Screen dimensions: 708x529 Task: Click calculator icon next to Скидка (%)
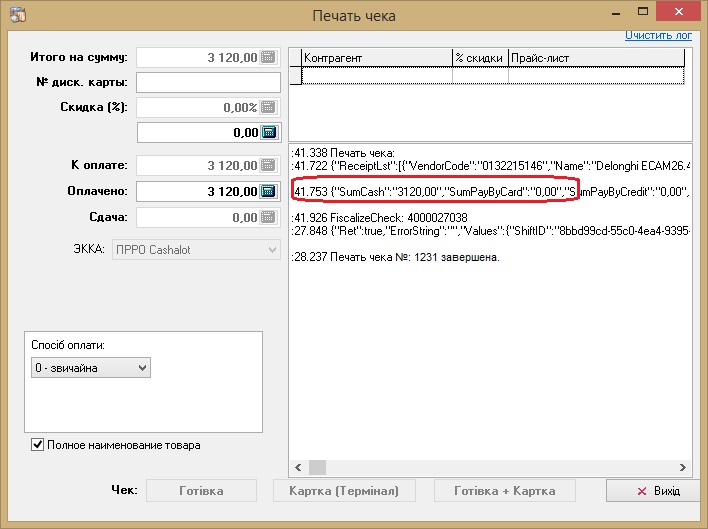pyautogui.click(x=268, y=107)
